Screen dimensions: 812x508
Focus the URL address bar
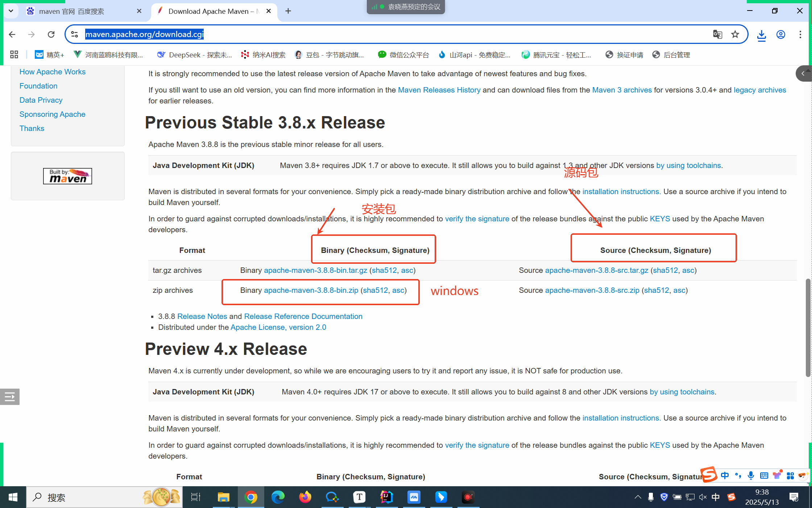(362, 34)
